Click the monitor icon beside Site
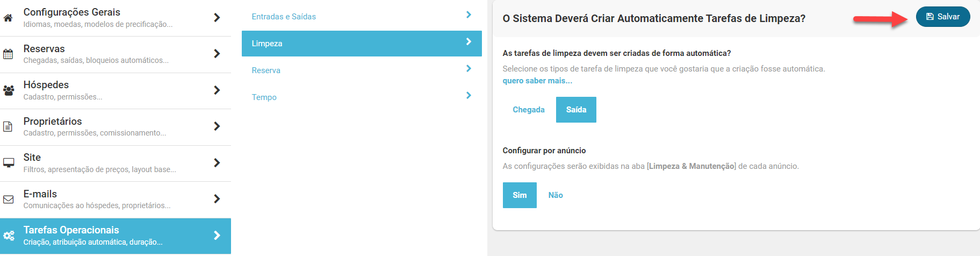This screenshot has height=256, width=980. click(9, 162)
